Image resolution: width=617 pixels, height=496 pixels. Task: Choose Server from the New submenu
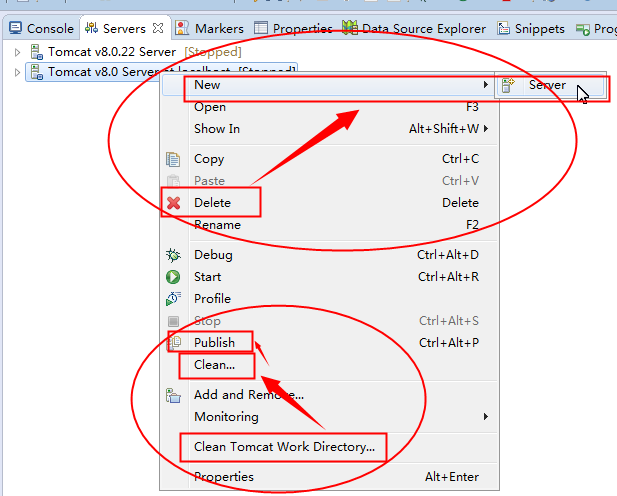click(x=550, y=85)
